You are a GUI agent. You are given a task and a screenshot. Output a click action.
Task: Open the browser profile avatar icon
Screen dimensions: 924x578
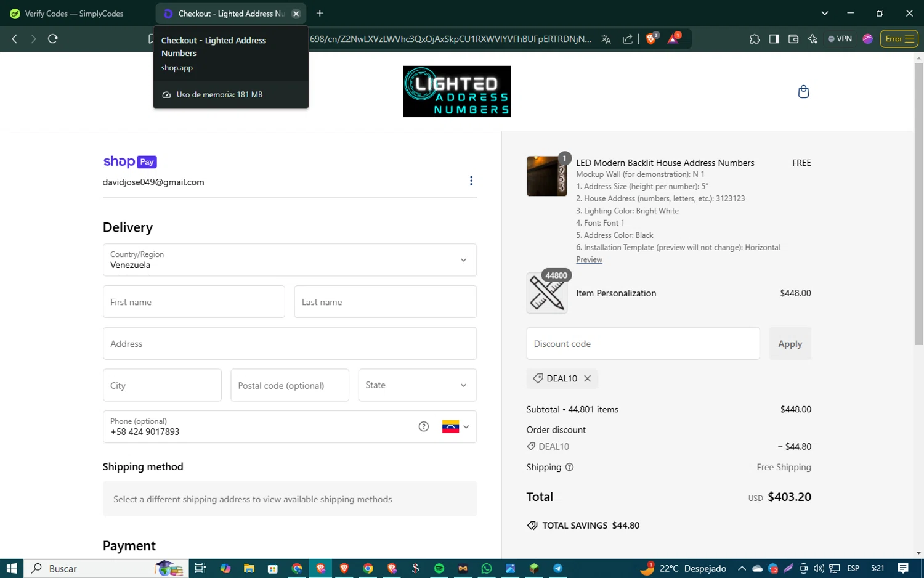[x=868, y=39]
